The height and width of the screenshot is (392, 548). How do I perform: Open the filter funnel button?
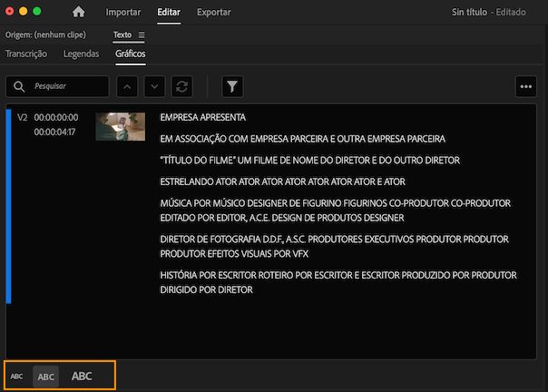click(x=232, y=86)
